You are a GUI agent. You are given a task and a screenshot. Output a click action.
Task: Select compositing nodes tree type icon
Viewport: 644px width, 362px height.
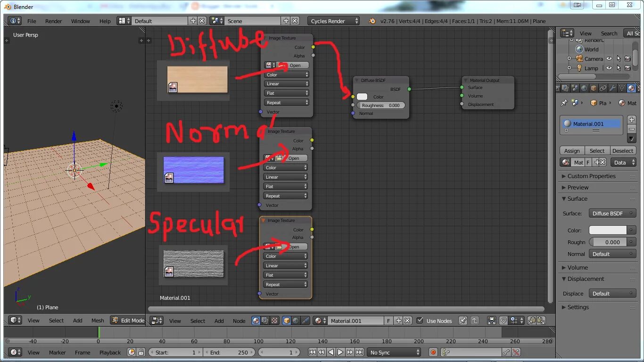click(x=265, y=321)
